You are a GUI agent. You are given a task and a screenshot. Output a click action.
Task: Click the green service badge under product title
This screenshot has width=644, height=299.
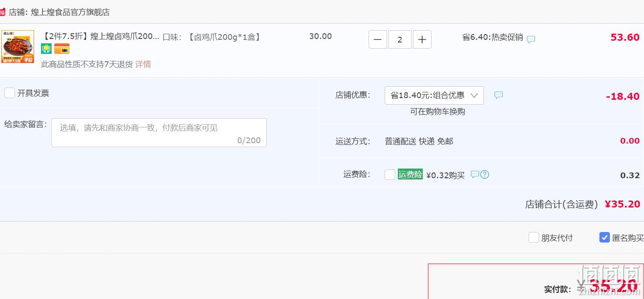(x=46, y=49)
